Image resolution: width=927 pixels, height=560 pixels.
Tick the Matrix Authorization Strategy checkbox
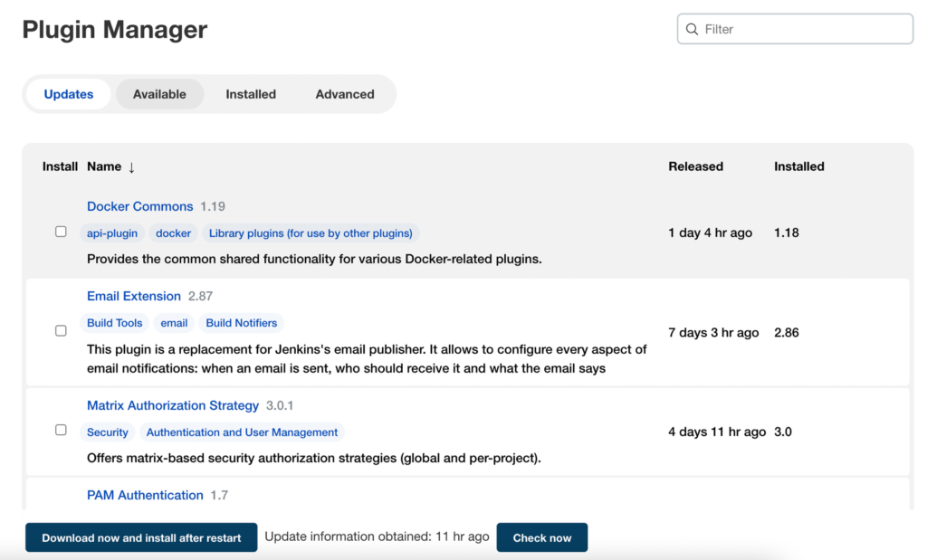pos(61,430)
